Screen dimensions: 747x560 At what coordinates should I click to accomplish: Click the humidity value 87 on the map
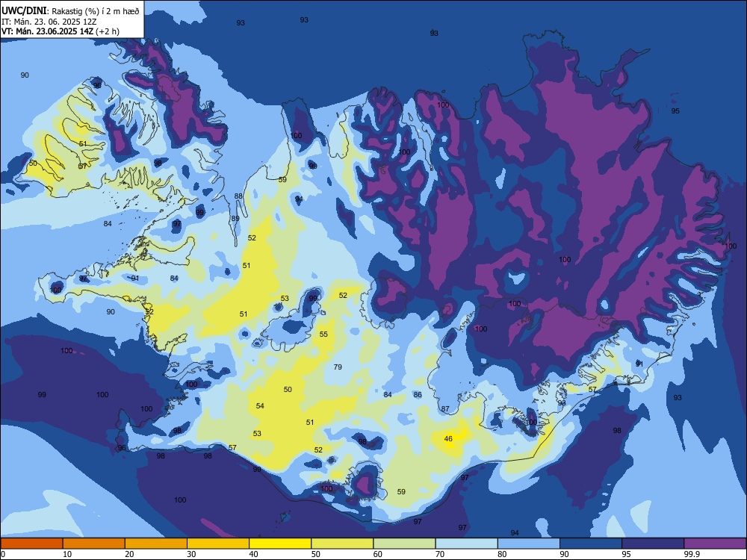click(x=445, y=409)
